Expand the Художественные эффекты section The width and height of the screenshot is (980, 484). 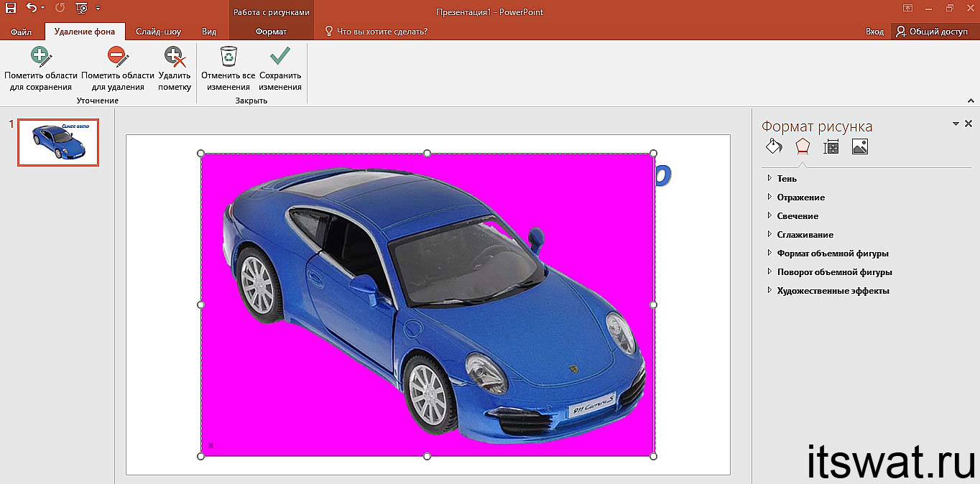833,290
